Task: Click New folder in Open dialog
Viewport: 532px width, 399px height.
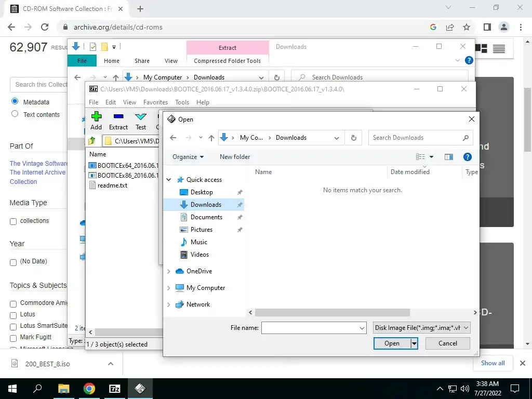Action: coord(235,157)
